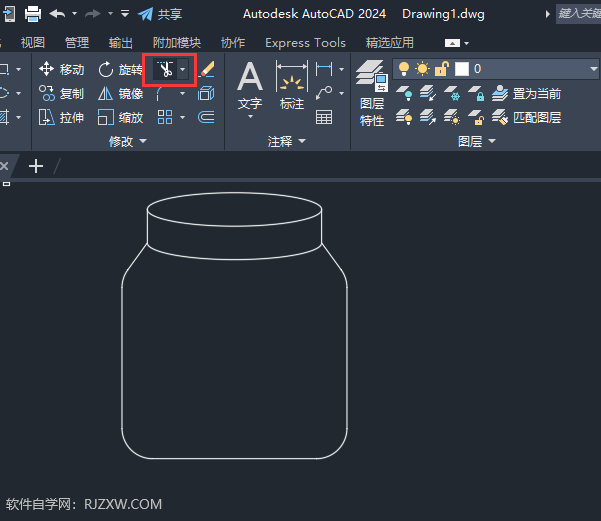The height and width of the screenshot is (521, 601).
Task: Expand the Trim tool dropdown arrow
Action: point(183,69)
